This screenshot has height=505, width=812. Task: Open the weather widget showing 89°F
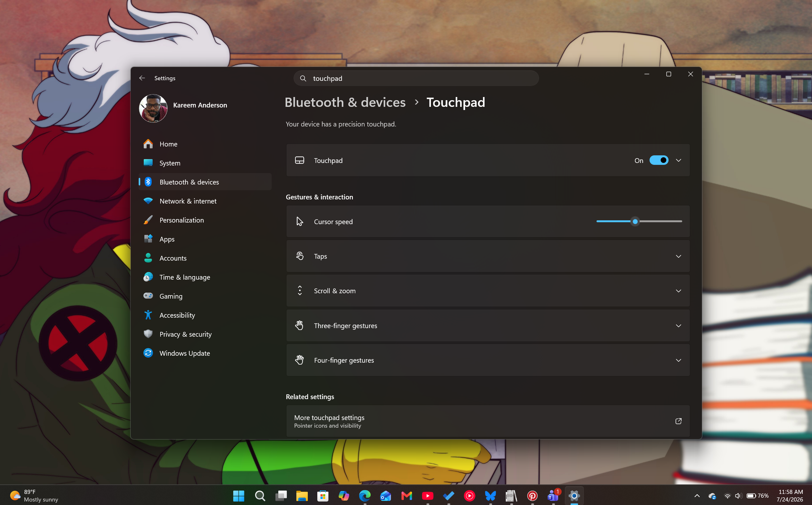(34, 496)
